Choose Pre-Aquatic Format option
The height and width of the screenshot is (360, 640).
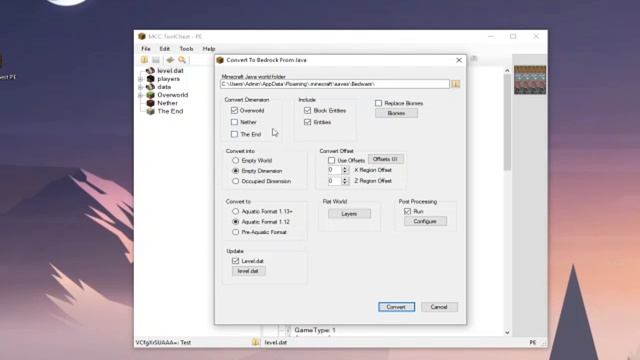[236, 232]
